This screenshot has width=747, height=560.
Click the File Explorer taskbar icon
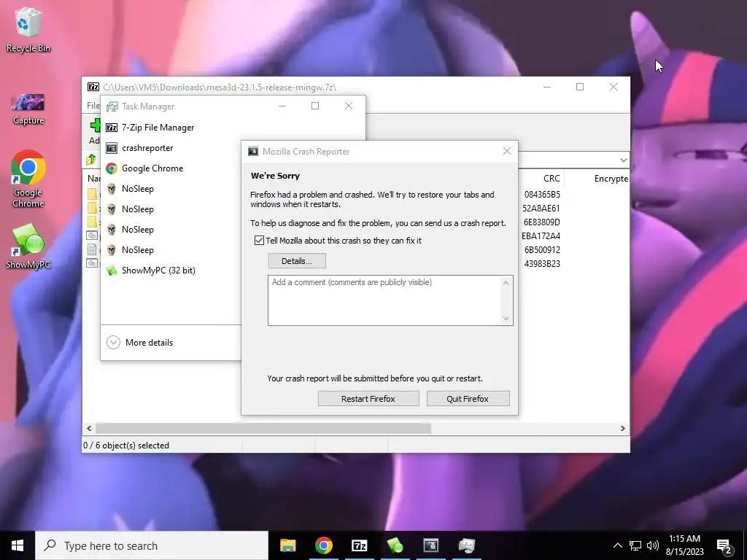click(x=287, y=545)
